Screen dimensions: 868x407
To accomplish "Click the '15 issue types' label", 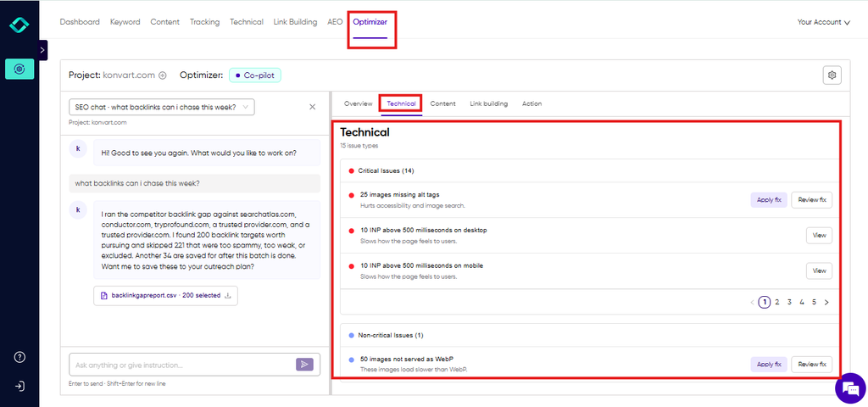I will 359,146.
